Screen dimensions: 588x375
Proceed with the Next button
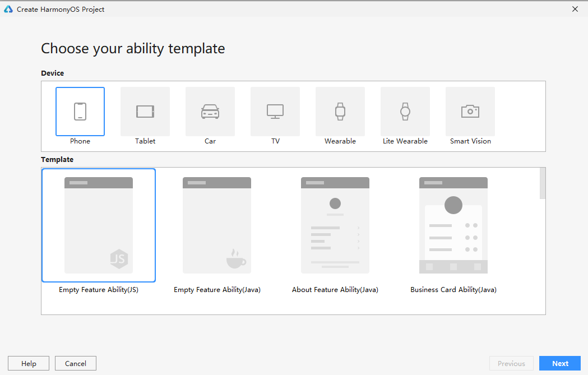[x=560, y=363]
